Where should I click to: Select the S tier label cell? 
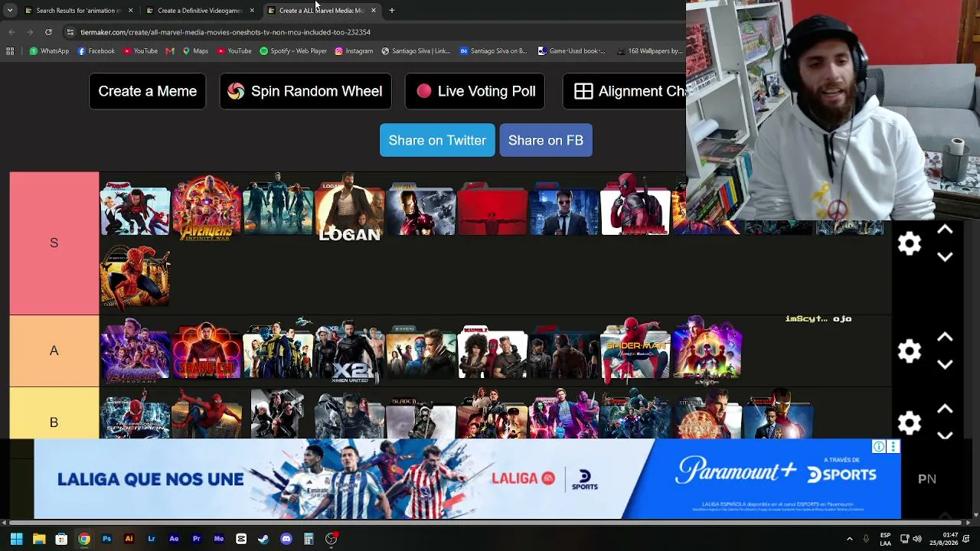(x=54, y=243)
